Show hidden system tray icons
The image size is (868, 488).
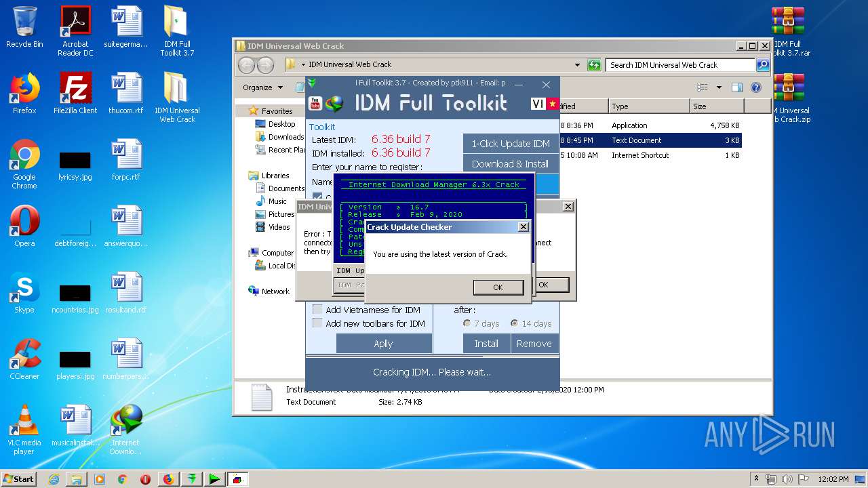pos(755,479)
